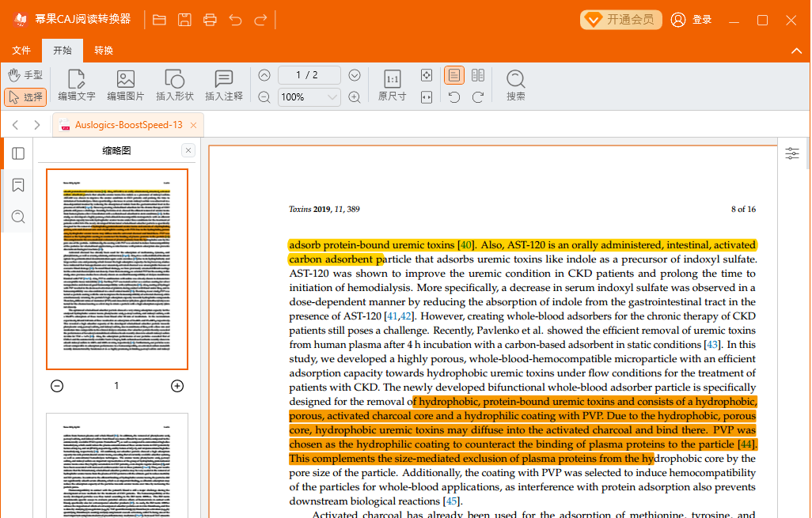The height and width of the screenshot is (518, 812).
Task: Click the print icon in title bar
Action: (210, 20)
